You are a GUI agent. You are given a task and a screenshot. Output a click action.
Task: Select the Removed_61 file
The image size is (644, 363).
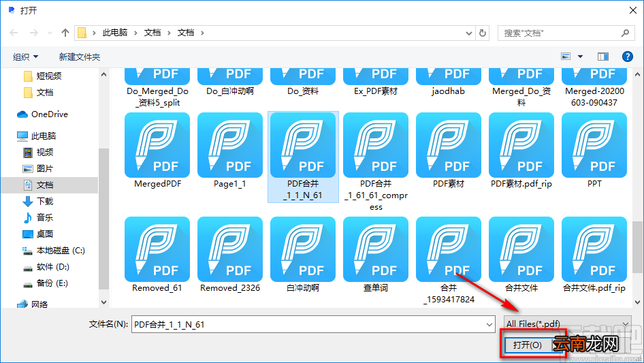click(x=157, y=249)
